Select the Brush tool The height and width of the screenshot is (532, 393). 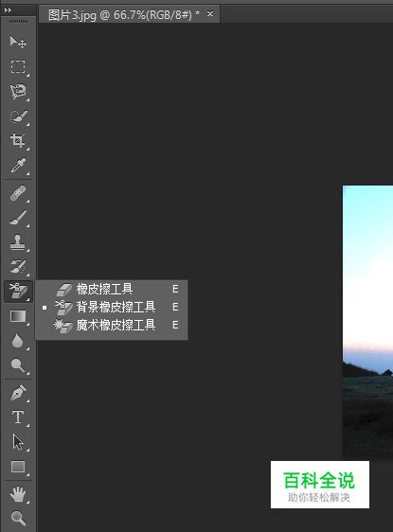[18, 217]
